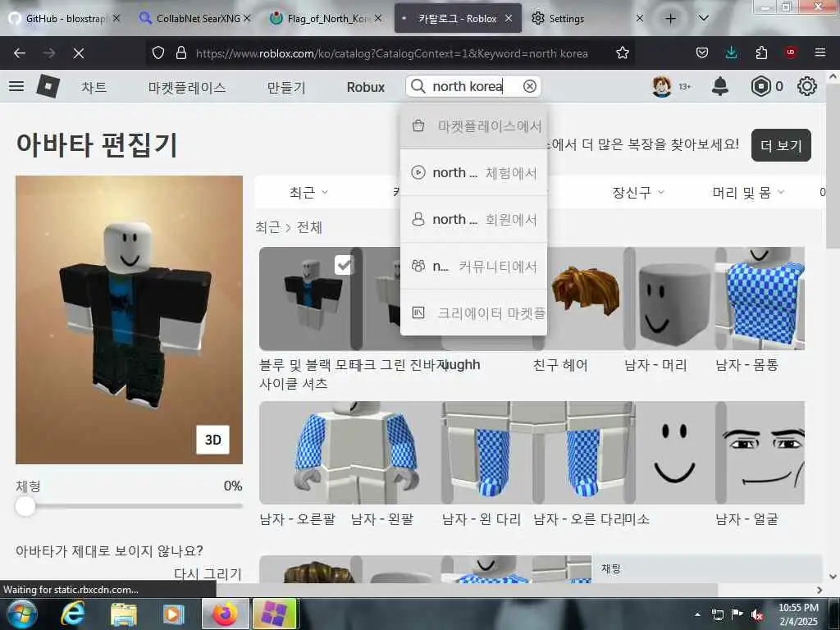Click the Robux balance icon

(x=760, y=86)
